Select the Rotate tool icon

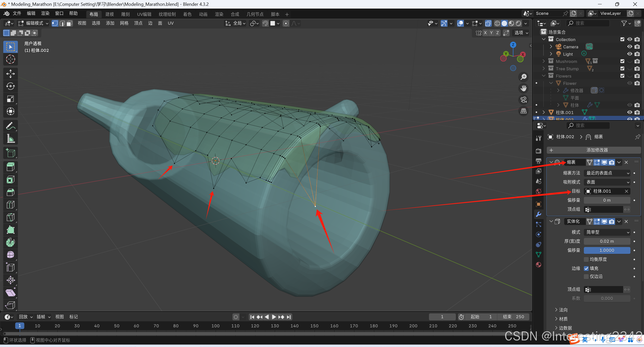tap(10, 86)
